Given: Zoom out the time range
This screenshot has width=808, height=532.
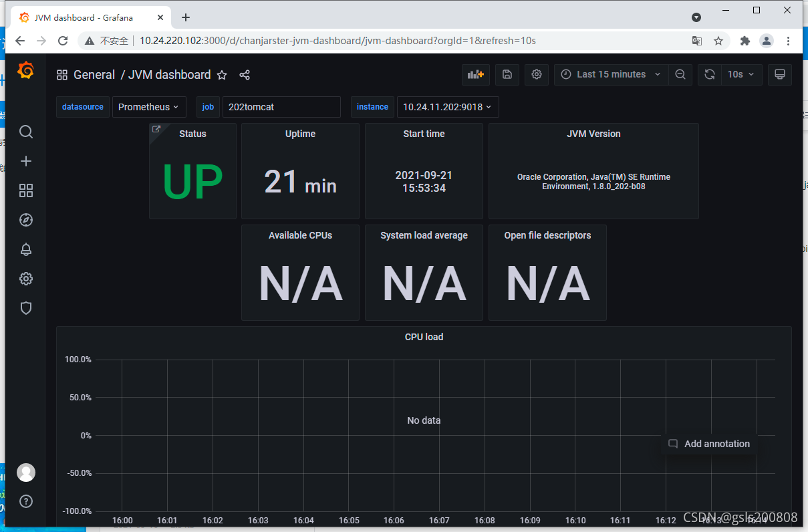Looking at the screenshot, I should click(x=680, y=74).
